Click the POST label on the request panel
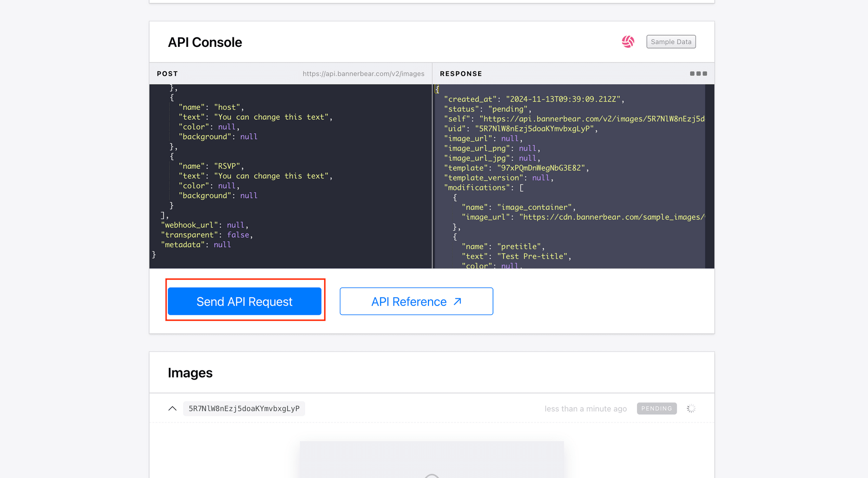 tap(167, 73)
